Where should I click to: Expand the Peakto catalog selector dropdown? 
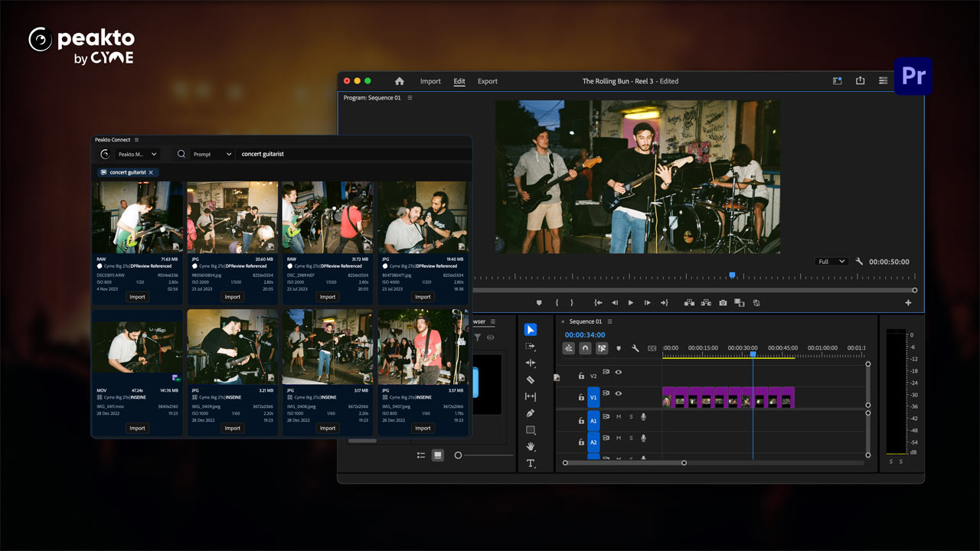pyautogui.click(x=138, y=154)
